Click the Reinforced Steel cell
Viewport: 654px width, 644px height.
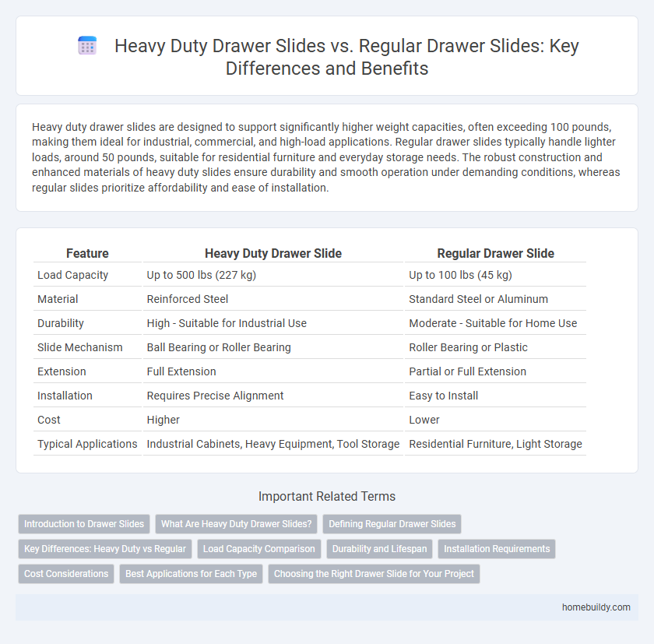coord(272,299)
